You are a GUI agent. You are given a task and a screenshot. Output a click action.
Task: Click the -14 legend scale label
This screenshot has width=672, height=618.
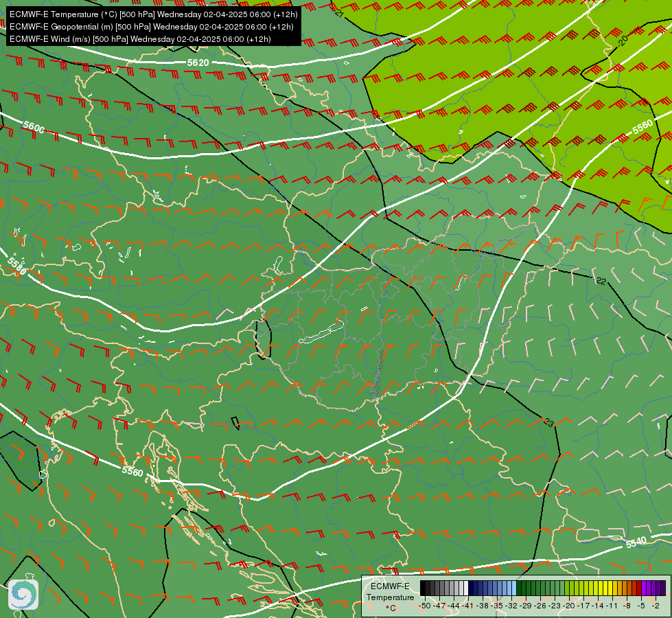(597, 606)
